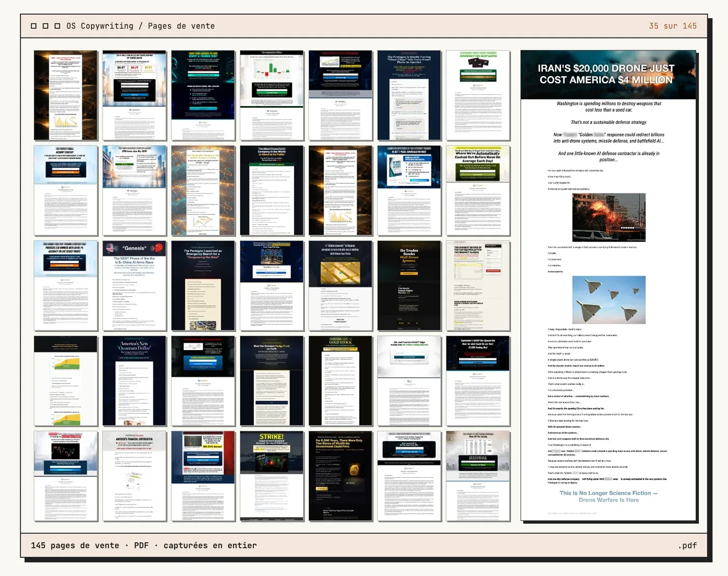Select the "Cashed Out Before Noon" page thumbnail
The height and width of the screenshot is (576, 728).
point(478,190)
